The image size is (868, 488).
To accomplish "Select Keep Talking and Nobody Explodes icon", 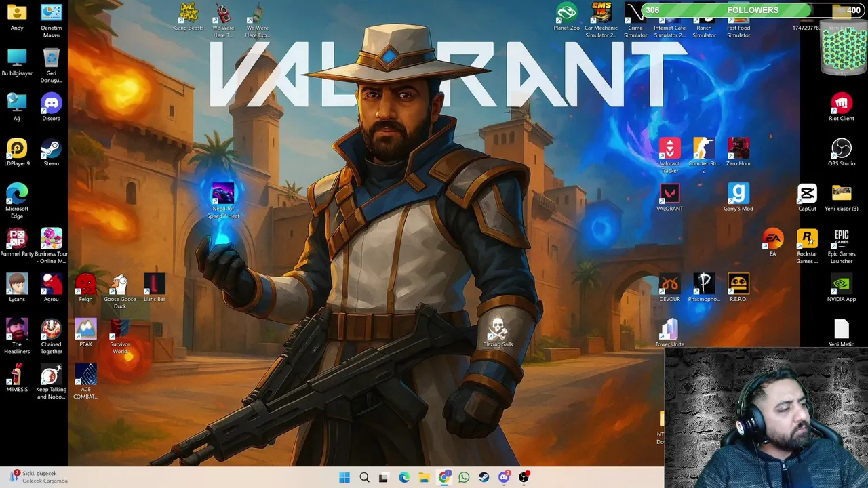I will pos(51,382).
